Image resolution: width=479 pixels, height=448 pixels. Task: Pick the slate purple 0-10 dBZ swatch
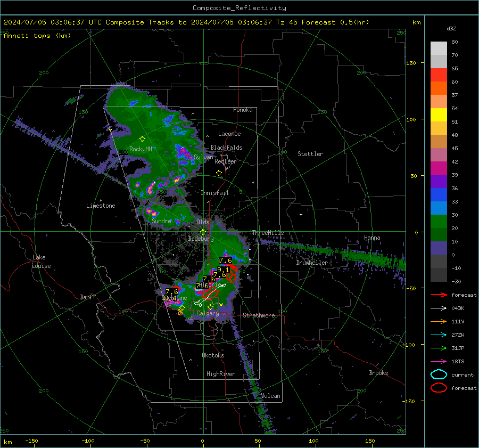tap(439, 248)
